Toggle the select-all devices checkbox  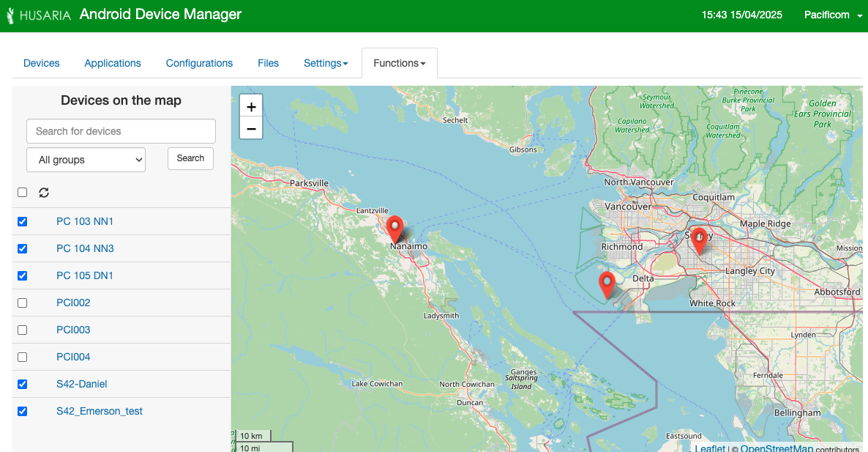(22, 192)
